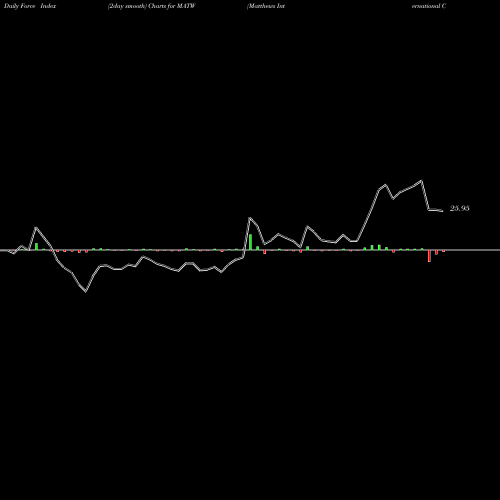Click the tallest red force index bar

[x=429, y=256]
